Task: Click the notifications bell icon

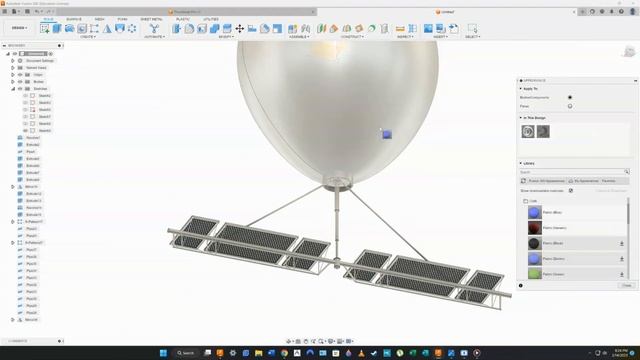Action: coord(611,12)
